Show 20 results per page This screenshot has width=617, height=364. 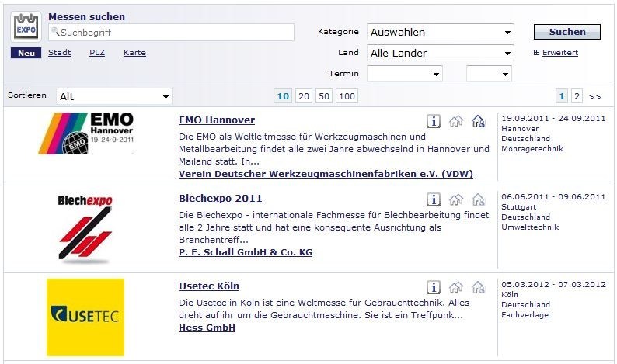point(303,96)
